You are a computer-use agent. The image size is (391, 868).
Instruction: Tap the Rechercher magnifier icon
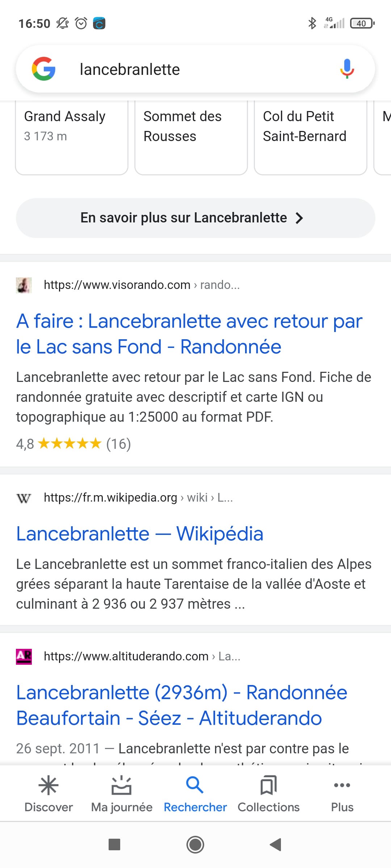click(x=195, y=786)
